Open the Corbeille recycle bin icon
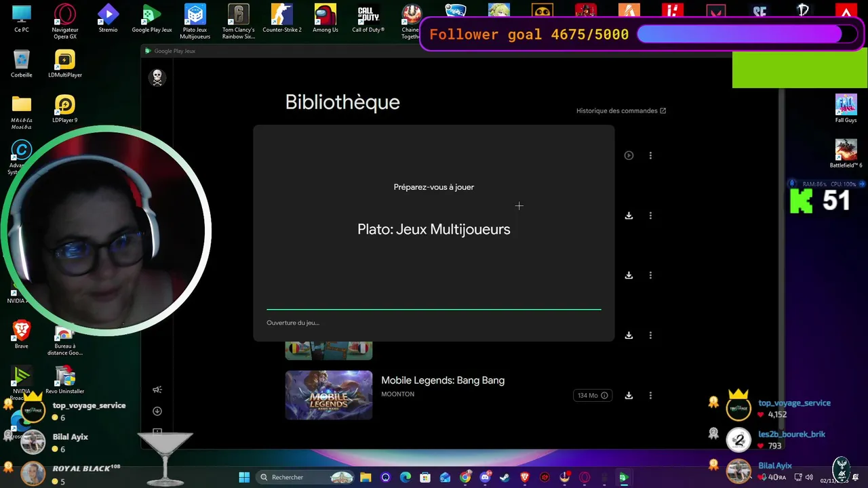 point(22,64)
